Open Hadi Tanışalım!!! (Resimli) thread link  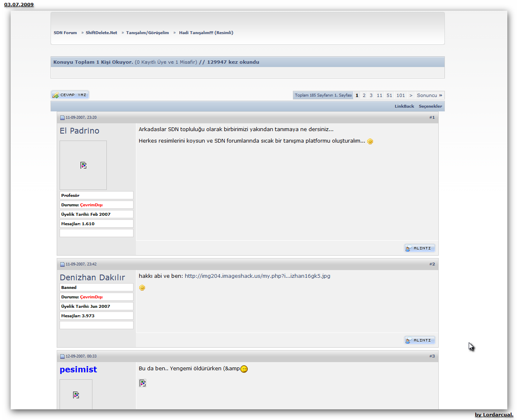206,33
